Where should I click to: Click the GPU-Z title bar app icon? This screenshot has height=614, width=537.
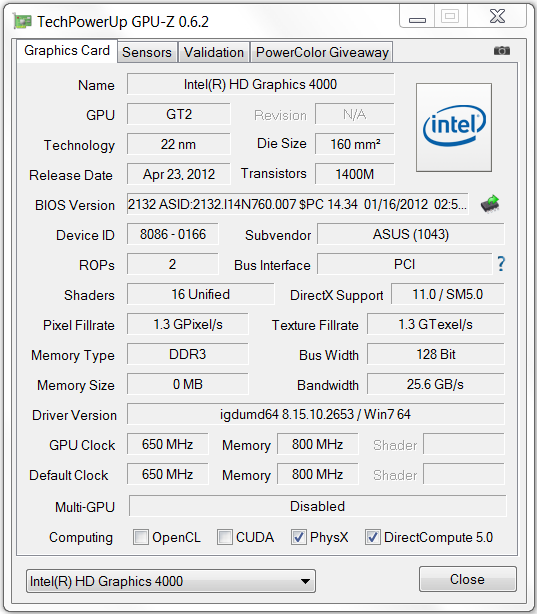point(22,21)
